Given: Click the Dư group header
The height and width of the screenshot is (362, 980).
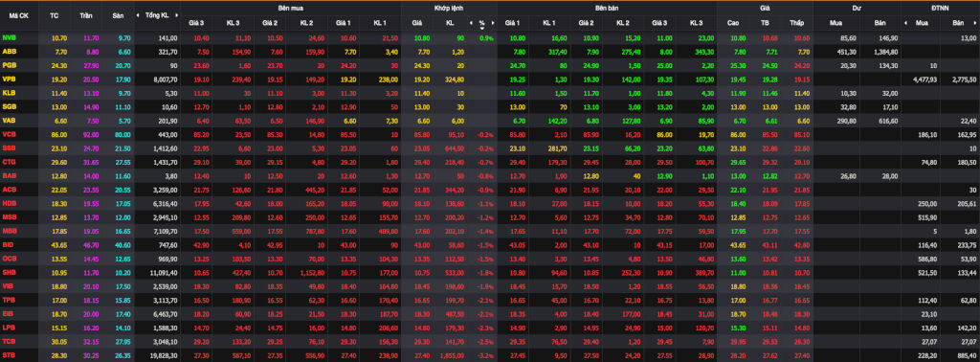Looking at the screenshot, I should click(857, 8).
